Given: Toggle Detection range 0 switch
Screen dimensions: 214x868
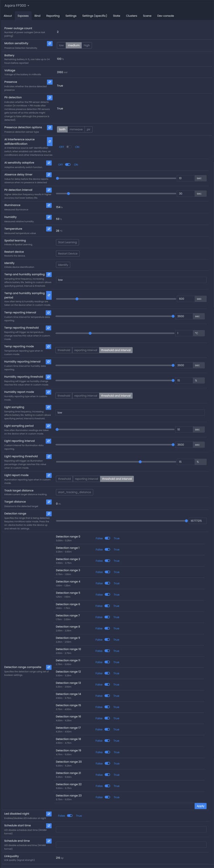Looking at the screenshot, I should point(107,538).
